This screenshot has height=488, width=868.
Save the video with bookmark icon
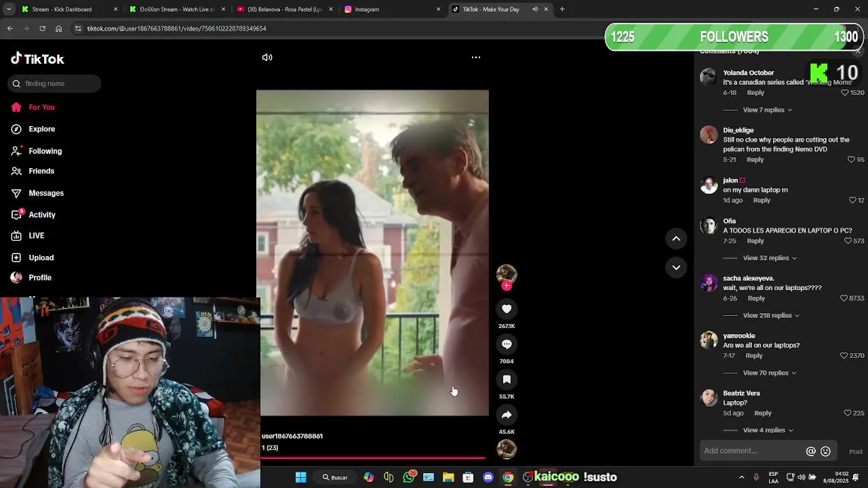pos(507,380)
